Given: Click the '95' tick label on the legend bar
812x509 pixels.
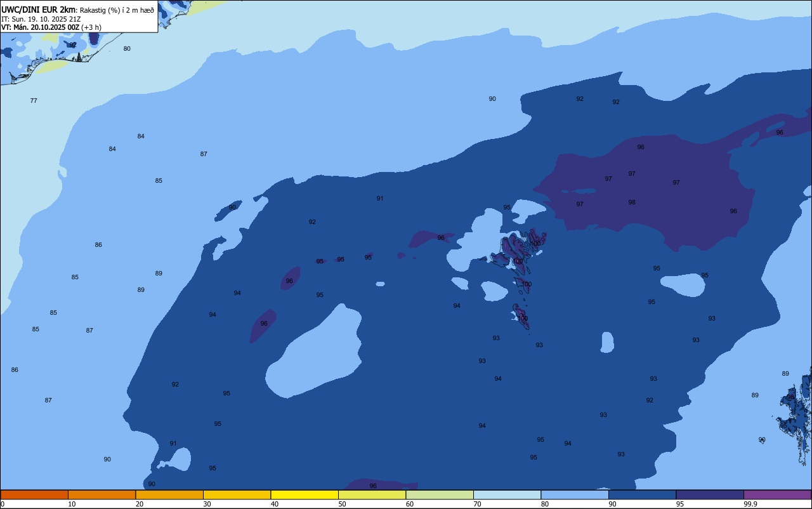Looking at the screenshot, I should 680,504.
